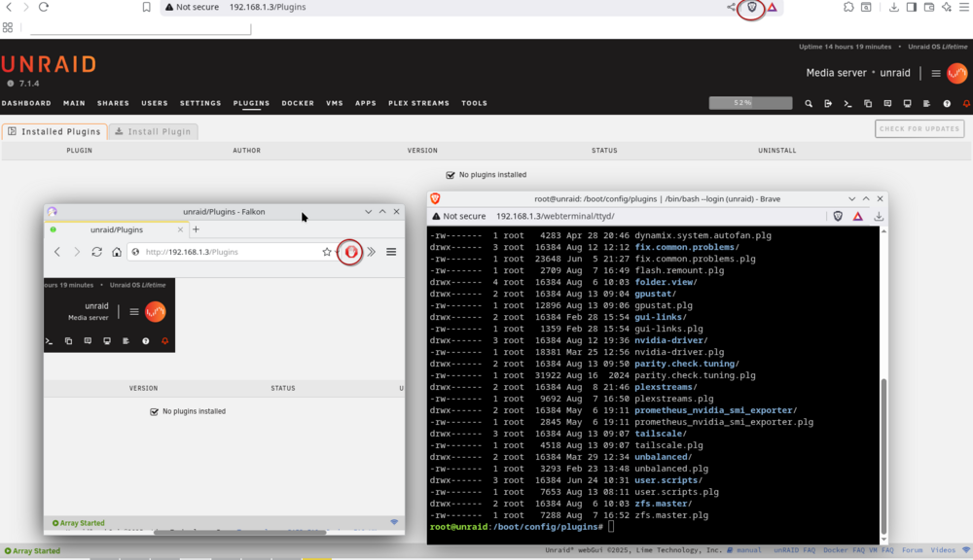Expand Falkon's double-chevron toolbar overflow

coord(371,252)
